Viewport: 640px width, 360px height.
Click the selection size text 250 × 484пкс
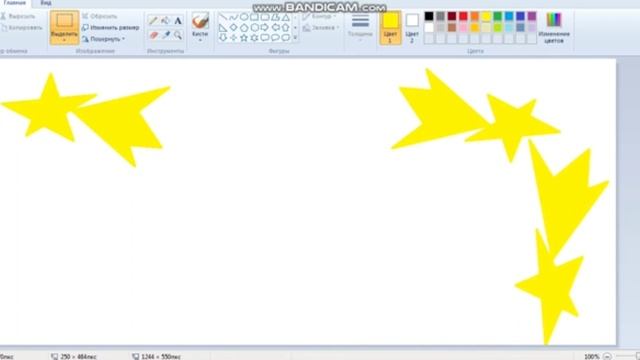(x=78, y=356)
